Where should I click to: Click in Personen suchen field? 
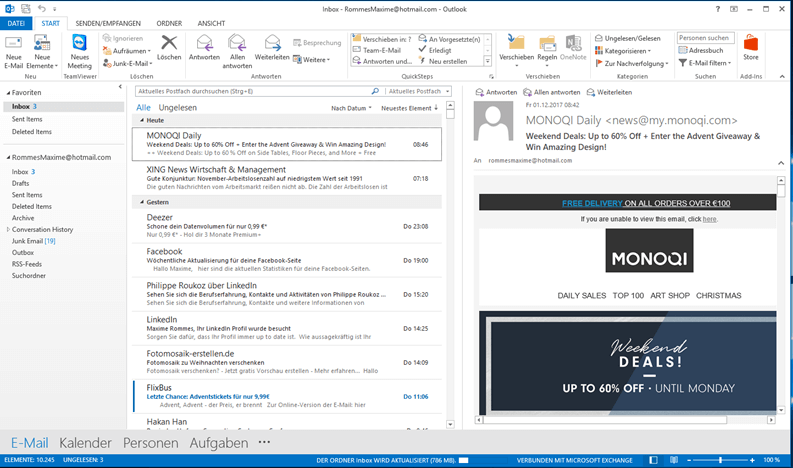tap(706, 38)
